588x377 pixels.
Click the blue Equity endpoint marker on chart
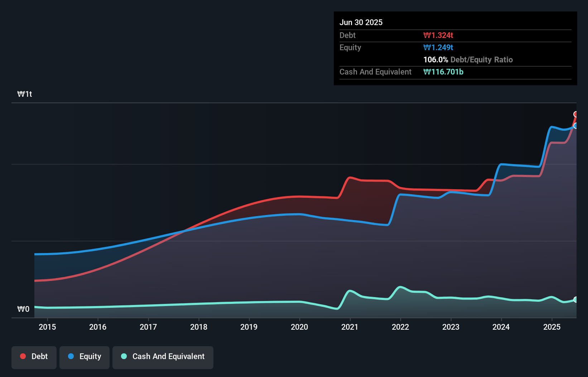(576, 126)
